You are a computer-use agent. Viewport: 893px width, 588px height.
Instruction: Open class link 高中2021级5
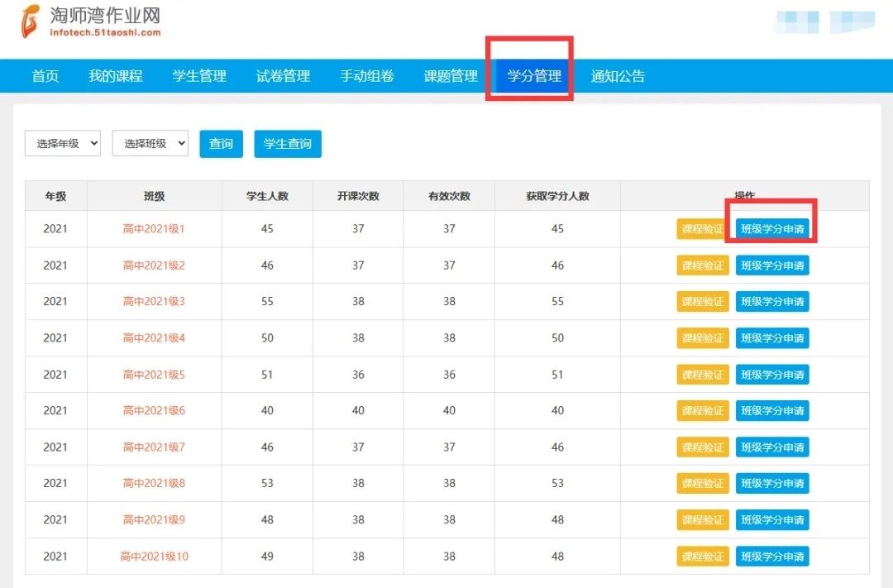click(x=154, y=375)
